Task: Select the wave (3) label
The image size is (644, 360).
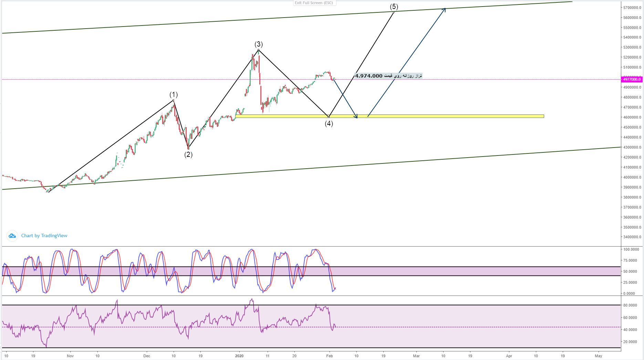Action: click(258, 44)
